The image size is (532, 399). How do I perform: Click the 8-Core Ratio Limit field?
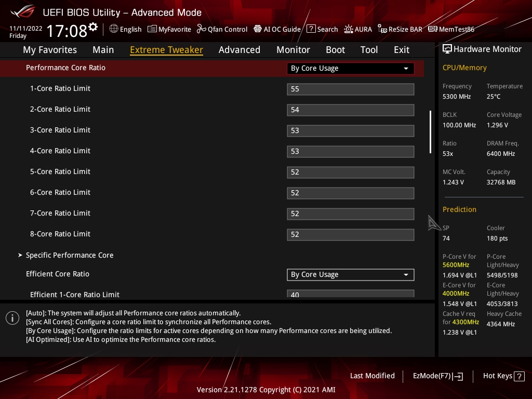351,234
